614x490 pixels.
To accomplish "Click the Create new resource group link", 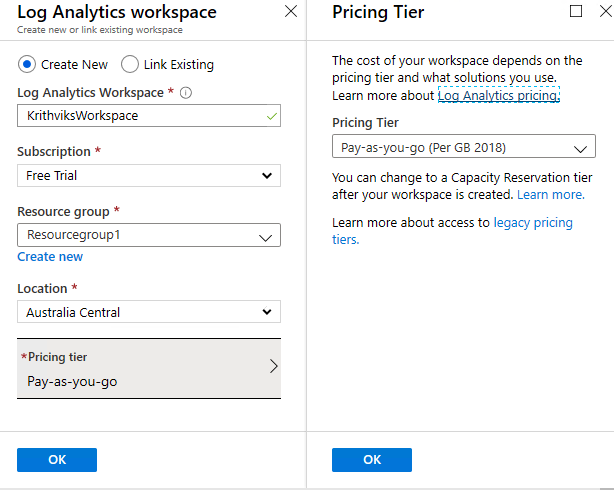I will tap(50, 257).
